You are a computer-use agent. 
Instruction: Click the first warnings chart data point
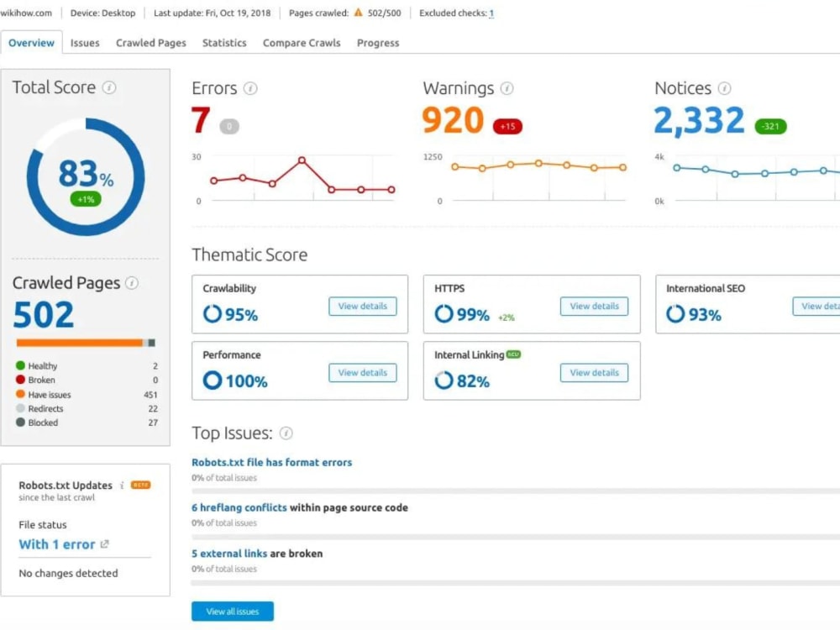pyautogui.click(x=454, y=166)
